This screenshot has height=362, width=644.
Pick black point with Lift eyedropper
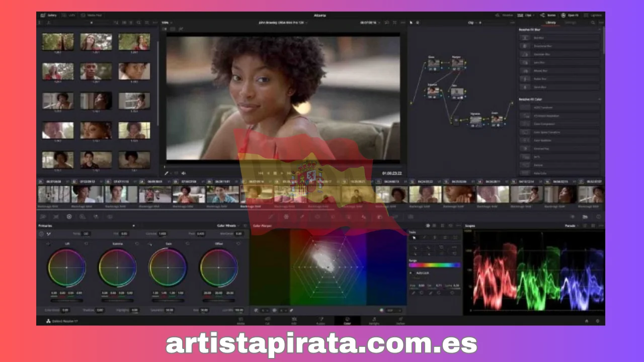coord(48,244)
